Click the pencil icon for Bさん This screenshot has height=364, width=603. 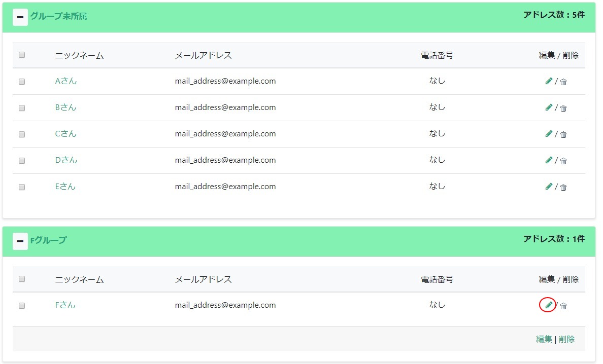click(x=549, y=107)
